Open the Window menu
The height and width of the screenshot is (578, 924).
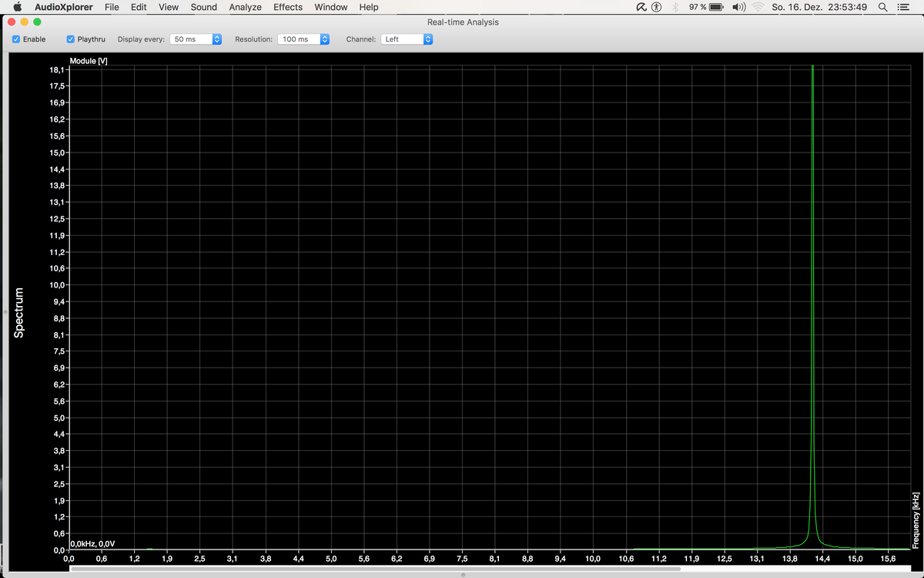pos(331,7)
